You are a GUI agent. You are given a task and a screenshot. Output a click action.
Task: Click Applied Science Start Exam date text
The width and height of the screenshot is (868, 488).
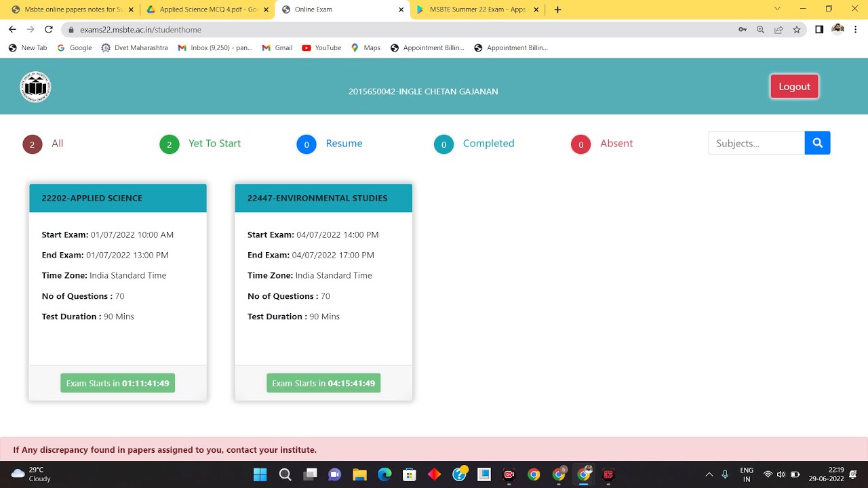(132, 235)
